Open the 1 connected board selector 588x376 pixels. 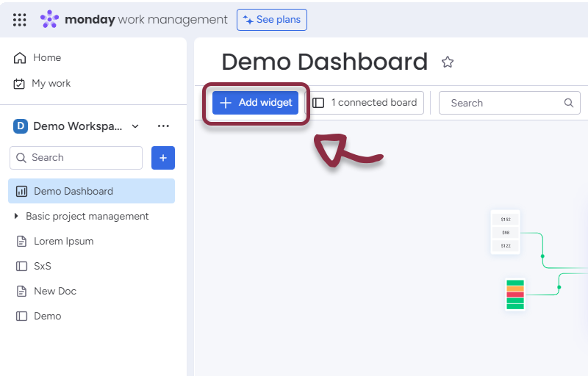[365, 103]
